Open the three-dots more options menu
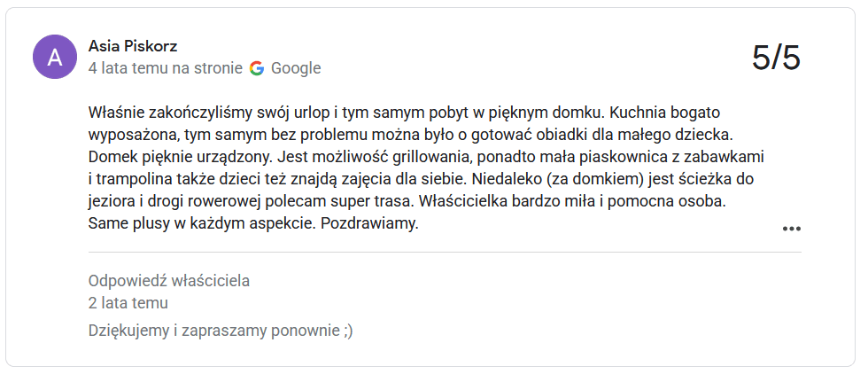 click(x=791, y=229)
